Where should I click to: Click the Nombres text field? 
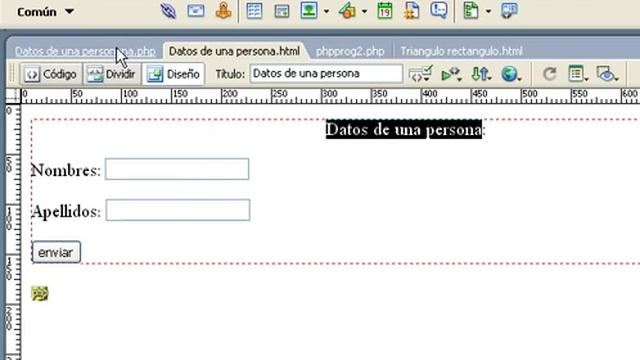point(177,169)
